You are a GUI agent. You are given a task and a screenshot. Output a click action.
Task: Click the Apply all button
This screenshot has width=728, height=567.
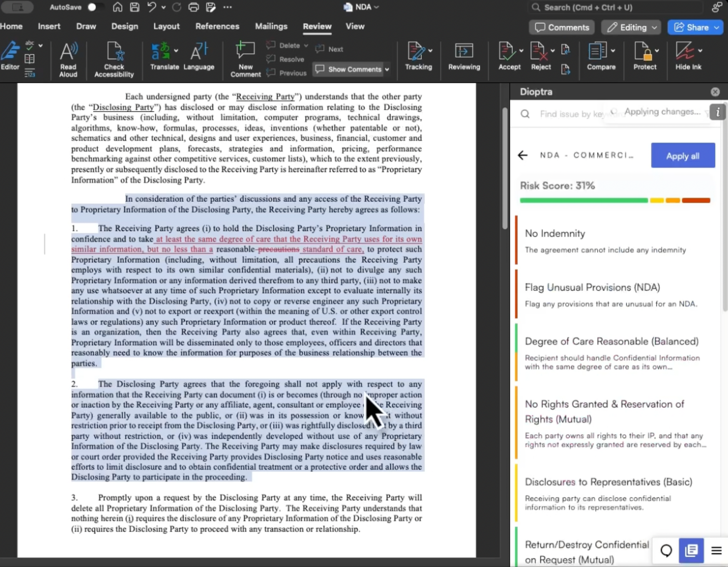(683, 156)
